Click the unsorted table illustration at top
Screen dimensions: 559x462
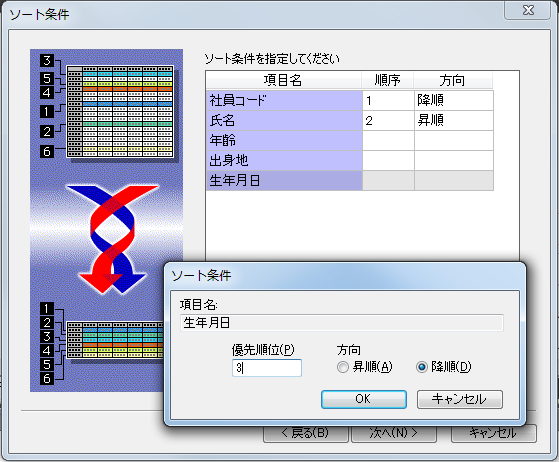point(120,112)
